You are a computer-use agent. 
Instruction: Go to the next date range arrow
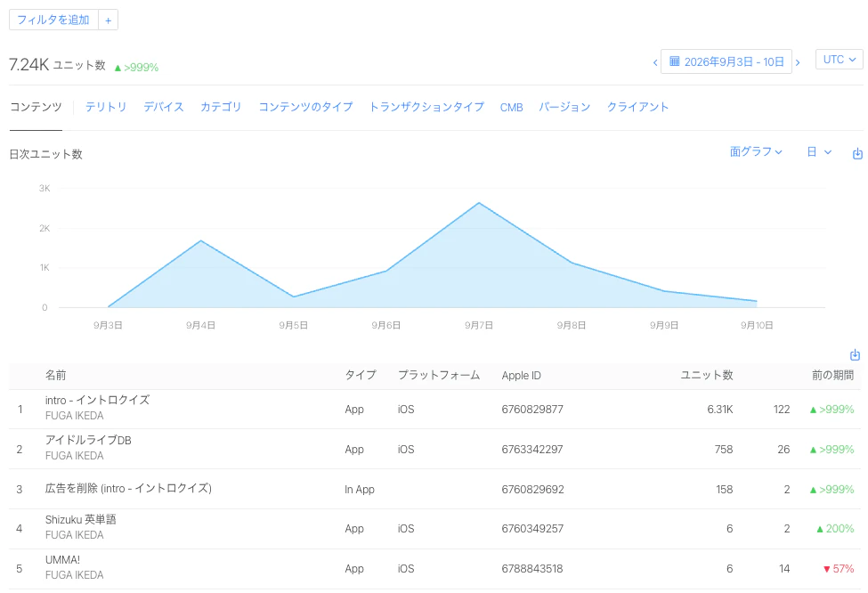tap(798, 62)
